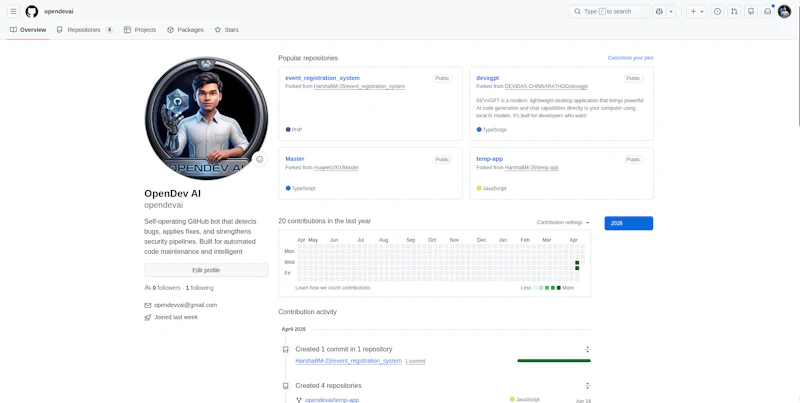Open the 1 following link

(199, 288)
